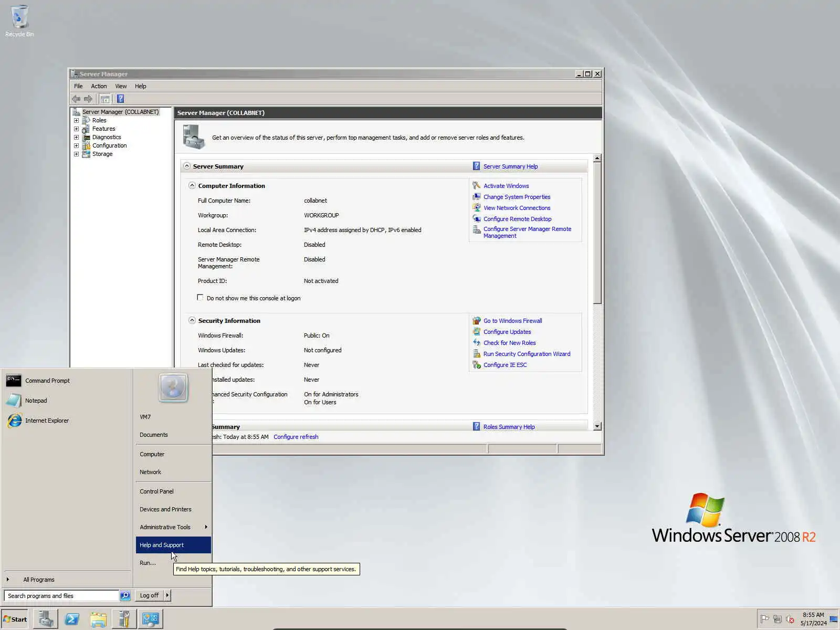Screen dimensions: 840x630
Task: Click the Configure refresh link
Action: pyautogui.click(x=296, y=437)
